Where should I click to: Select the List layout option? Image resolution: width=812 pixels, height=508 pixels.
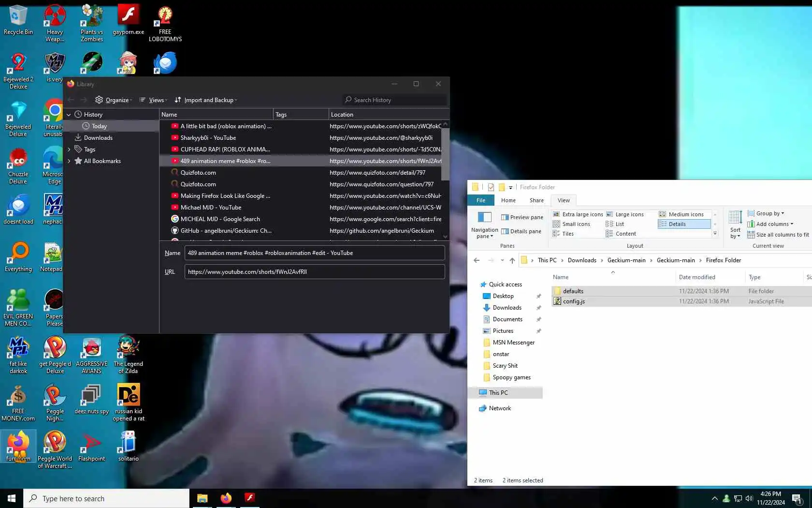point(615,224)
